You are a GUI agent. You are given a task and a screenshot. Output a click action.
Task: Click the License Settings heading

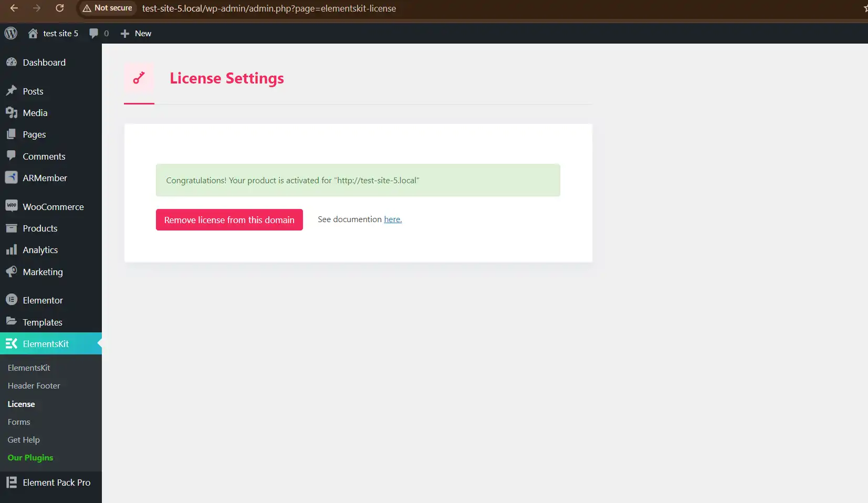point(227,78)
